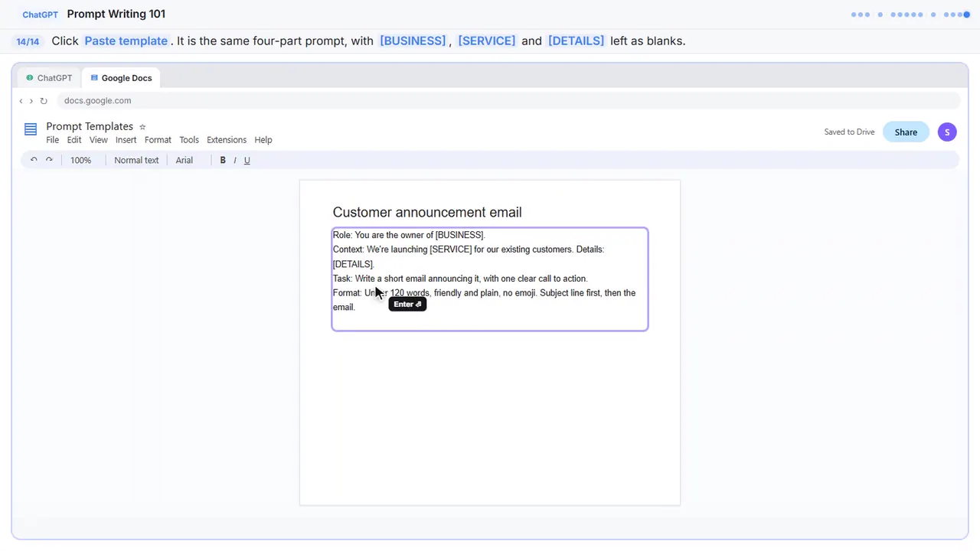Undo the last edit in toolbar

click(x=34, y=160)
